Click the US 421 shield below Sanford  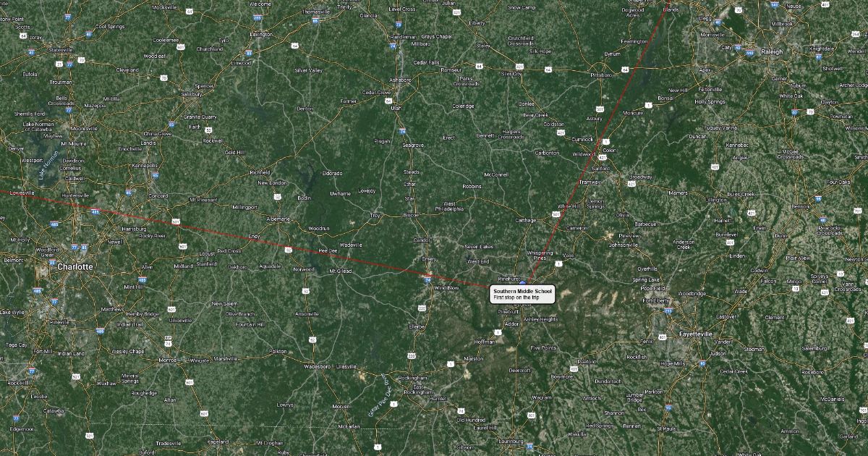pos(631,184)
